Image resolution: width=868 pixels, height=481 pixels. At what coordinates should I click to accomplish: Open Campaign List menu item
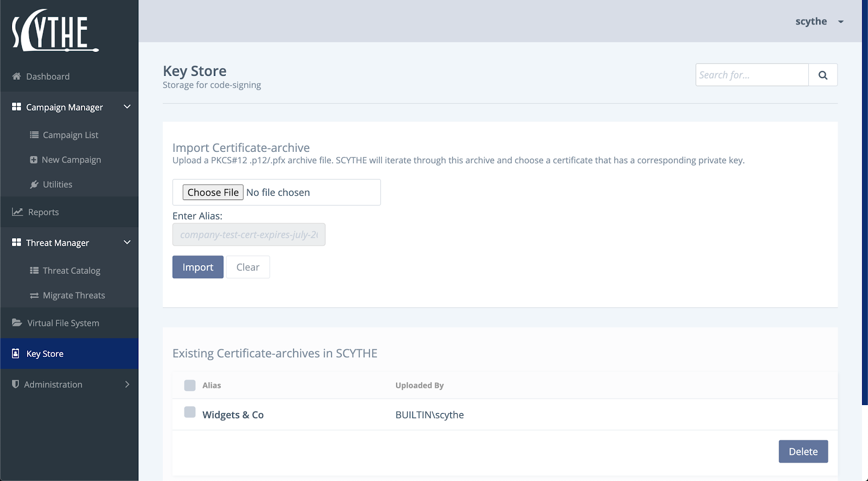[x=69, y=134]
